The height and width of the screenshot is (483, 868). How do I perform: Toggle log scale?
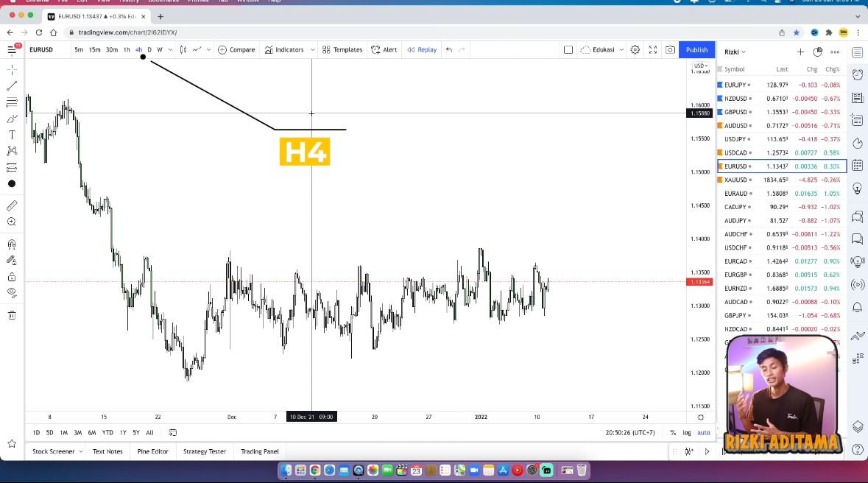tap(687, 433)
